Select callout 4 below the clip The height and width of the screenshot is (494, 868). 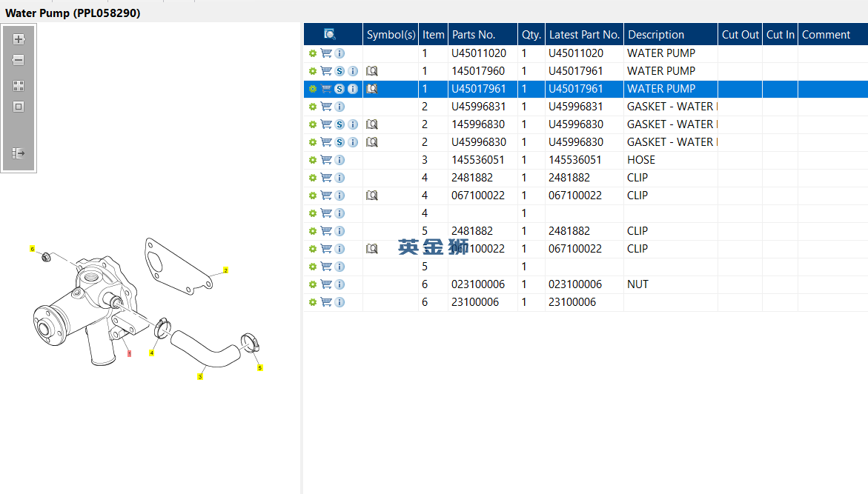[x=152, y=353]
